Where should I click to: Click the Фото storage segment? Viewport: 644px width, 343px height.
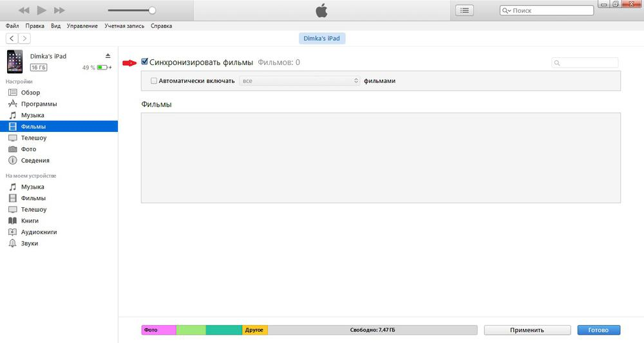(158, 330)
